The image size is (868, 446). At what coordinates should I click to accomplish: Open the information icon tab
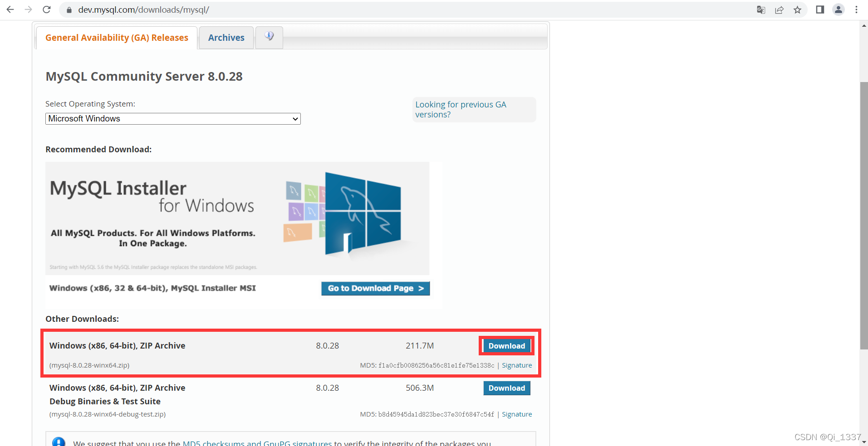coord(269,37)
